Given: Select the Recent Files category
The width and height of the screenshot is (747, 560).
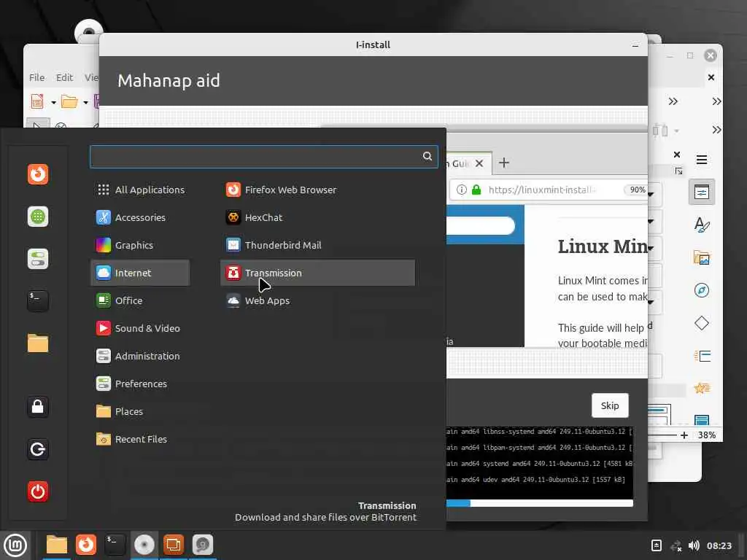Looking at the screenshot, I should pos(140,439).
